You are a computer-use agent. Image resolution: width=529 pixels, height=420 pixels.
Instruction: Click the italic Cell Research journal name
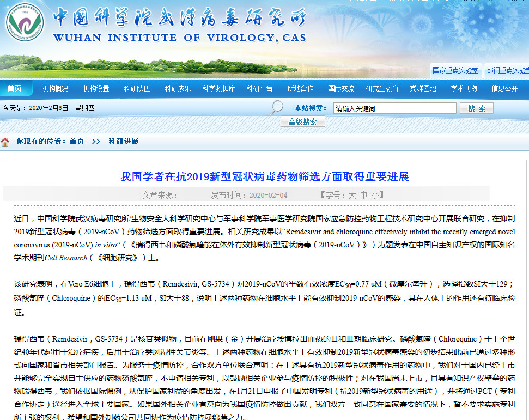[x=66, y=258]
